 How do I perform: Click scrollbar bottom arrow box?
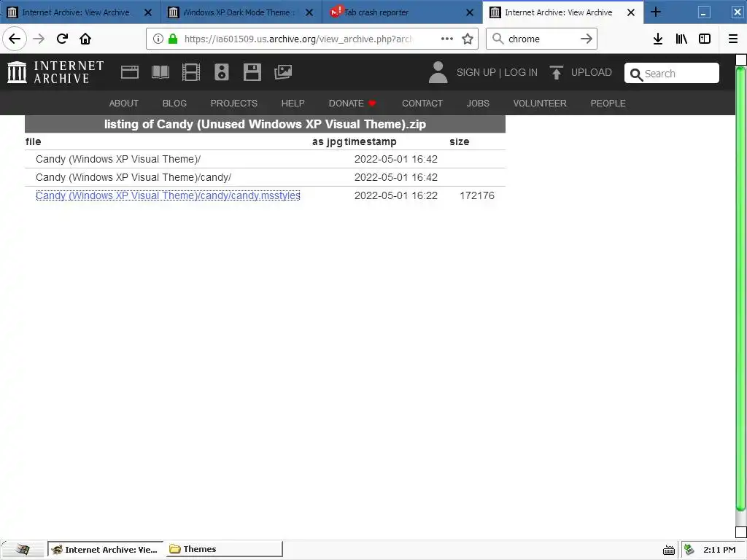(741, 532)
